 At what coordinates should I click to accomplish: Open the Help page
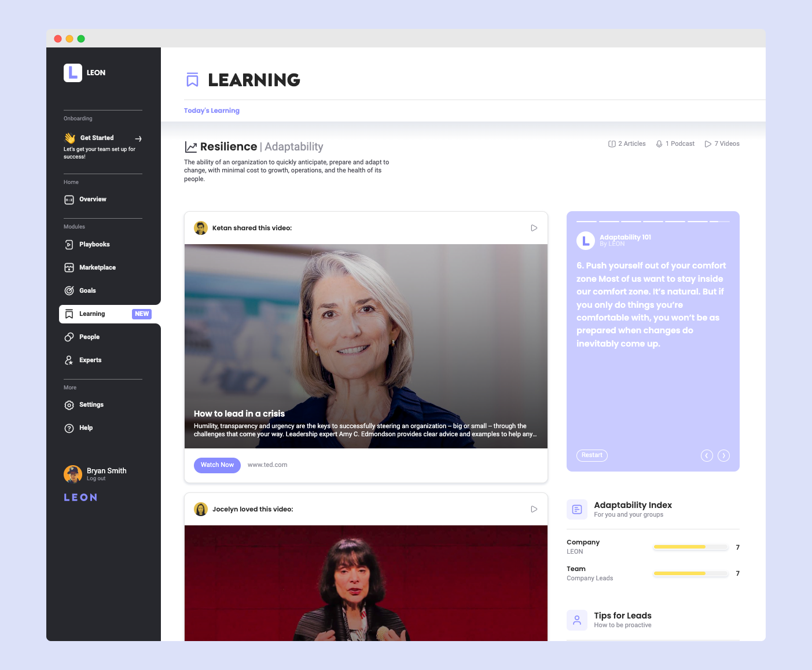coord(86,428)
